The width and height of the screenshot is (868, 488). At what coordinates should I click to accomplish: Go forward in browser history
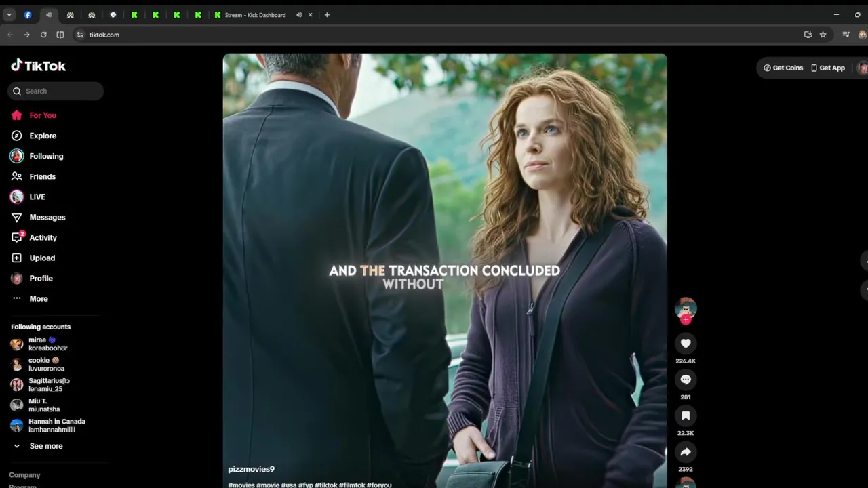pos(26,35)
